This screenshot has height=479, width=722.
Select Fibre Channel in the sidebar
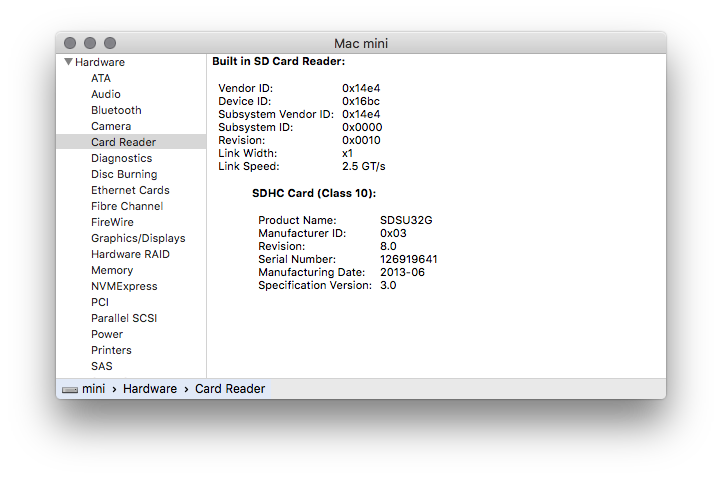(127, 206)
